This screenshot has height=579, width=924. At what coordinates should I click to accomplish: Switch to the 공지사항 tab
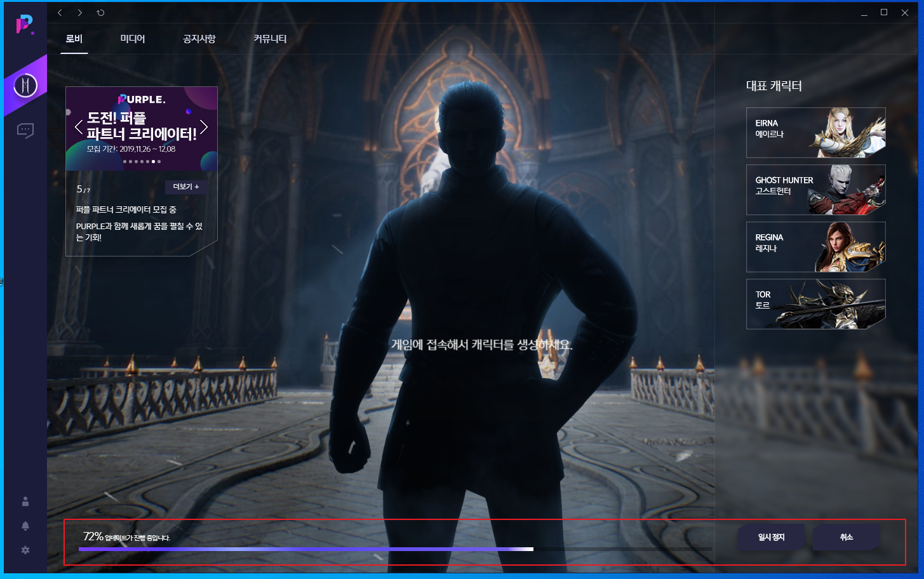tap(199, 39)
